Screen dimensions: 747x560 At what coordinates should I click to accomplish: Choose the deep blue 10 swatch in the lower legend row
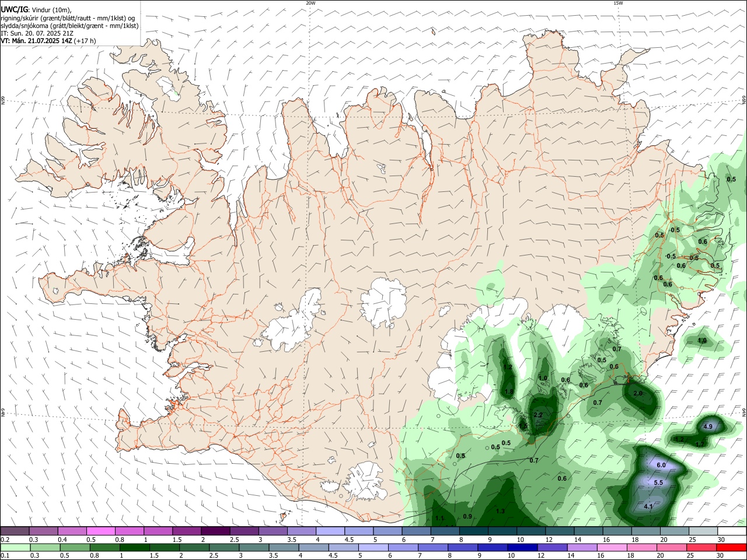522,548
